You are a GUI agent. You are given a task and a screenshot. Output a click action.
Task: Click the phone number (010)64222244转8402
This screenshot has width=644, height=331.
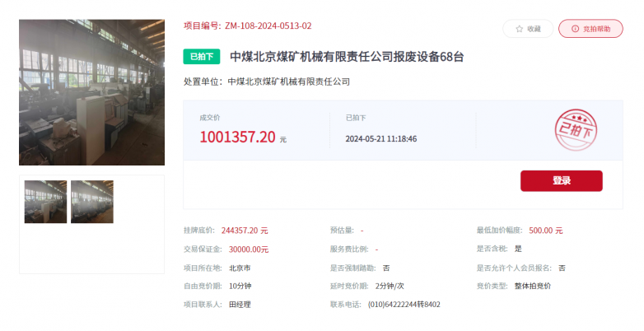(404, 305)
